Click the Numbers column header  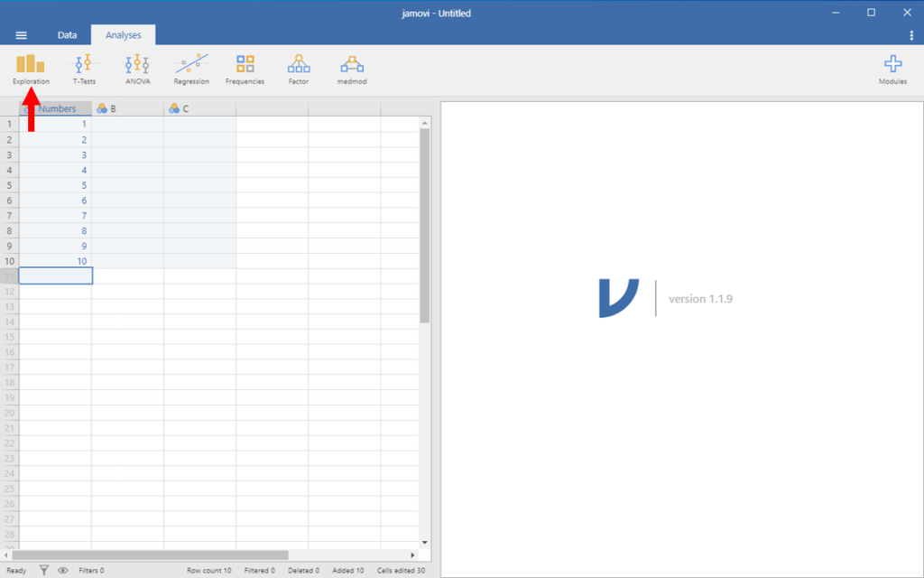click(55, 107)
